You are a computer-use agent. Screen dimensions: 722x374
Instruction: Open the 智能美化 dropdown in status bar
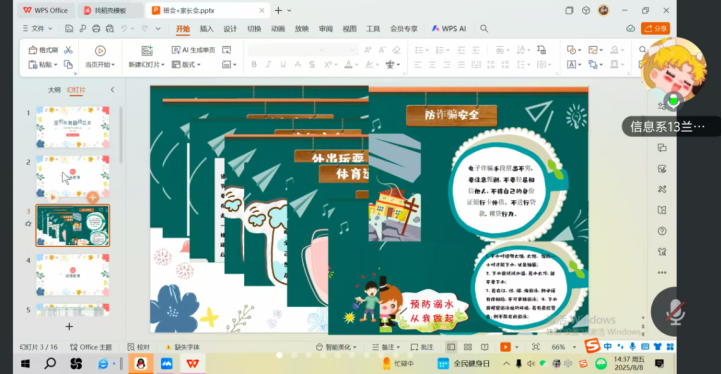336,347
